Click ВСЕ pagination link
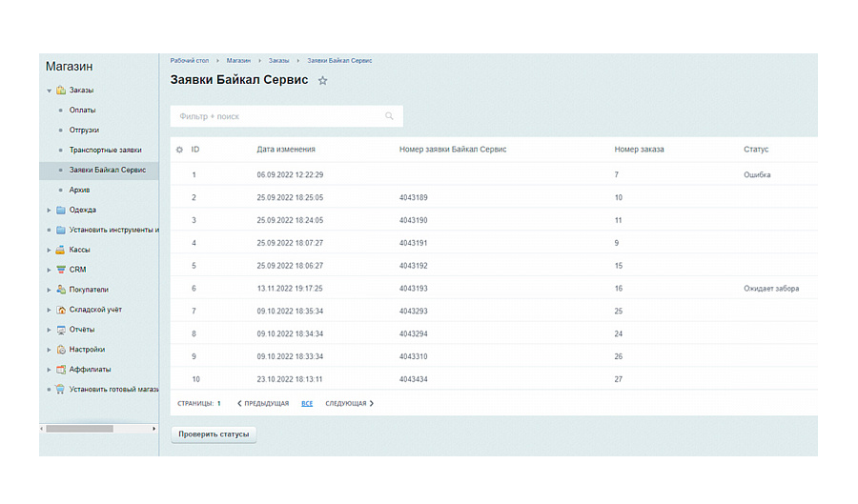858x504 pixels. (x=307, y=403)
